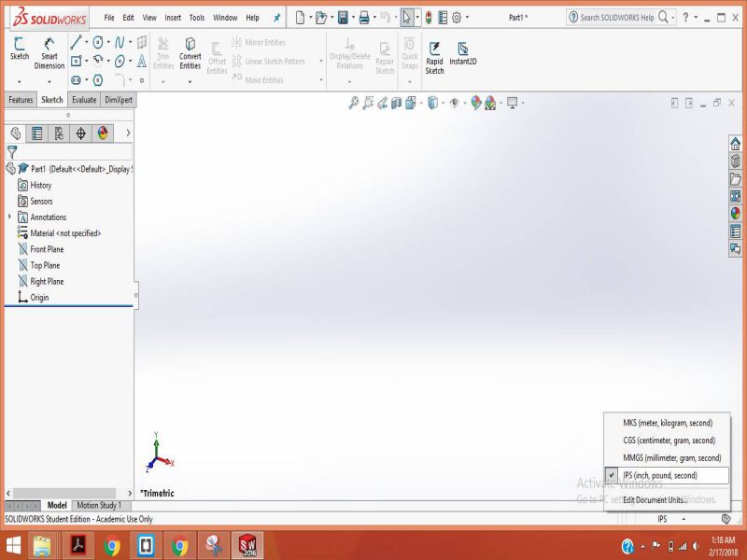Open the File menu
This screenshot has height=560, width=747.
pyautogui.click(x=109, y=18)
